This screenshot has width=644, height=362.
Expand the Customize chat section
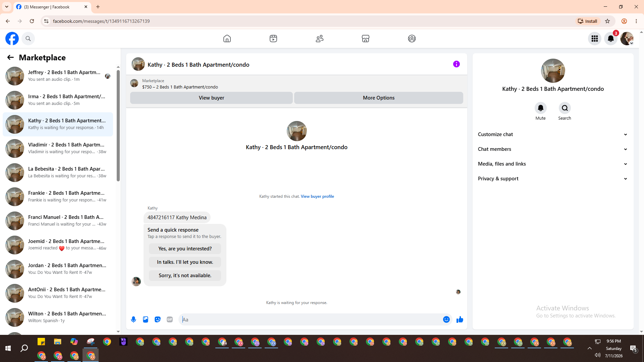pyautogui.click(x=553, y=134)
